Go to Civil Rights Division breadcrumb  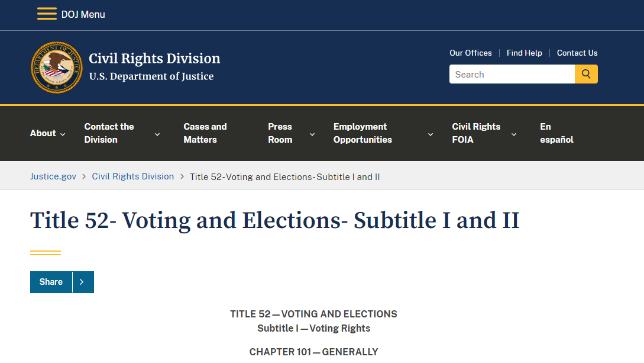point(133,176)
